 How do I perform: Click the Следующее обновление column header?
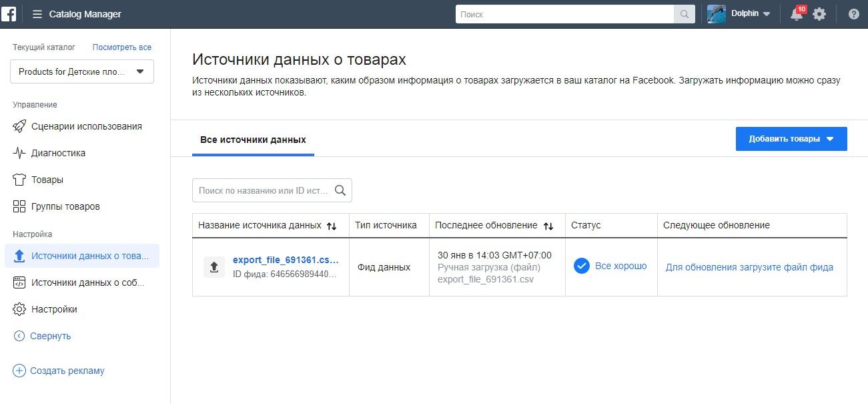(717, 225)
